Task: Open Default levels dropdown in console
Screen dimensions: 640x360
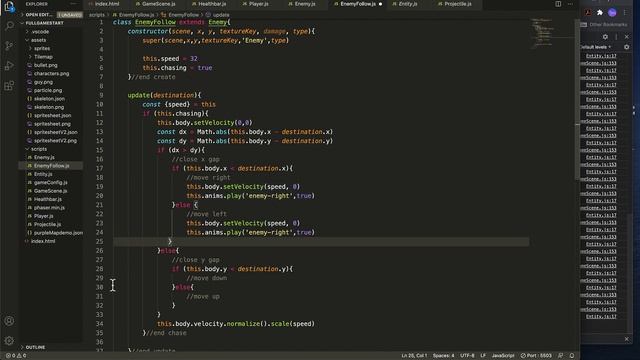Action: (x=596, y=47)
